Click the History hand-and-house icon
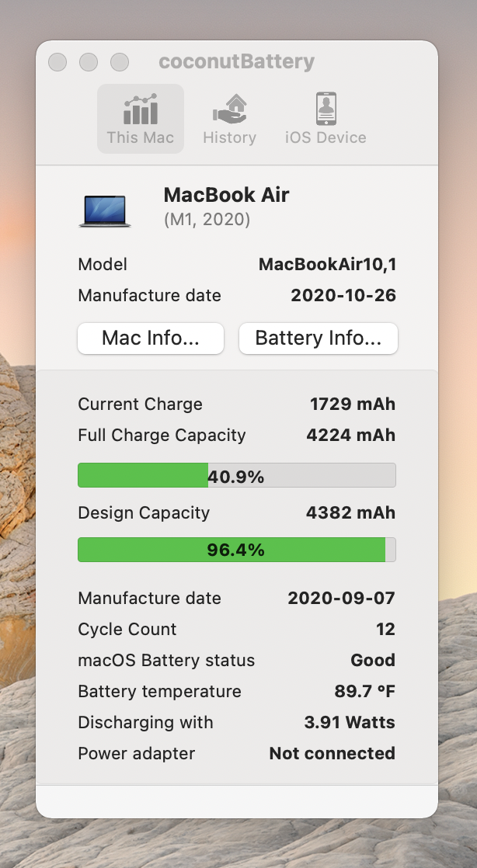 tap(229, 109)
